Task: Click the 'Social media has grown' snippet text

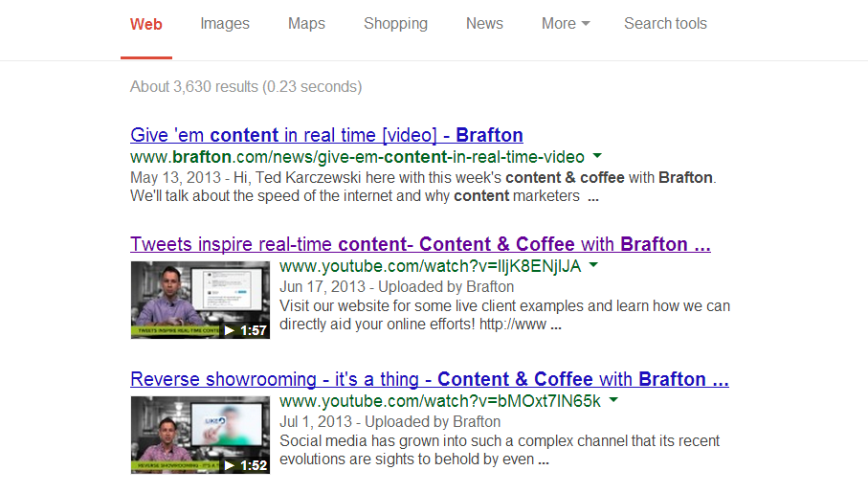Action: pos(500,450)
